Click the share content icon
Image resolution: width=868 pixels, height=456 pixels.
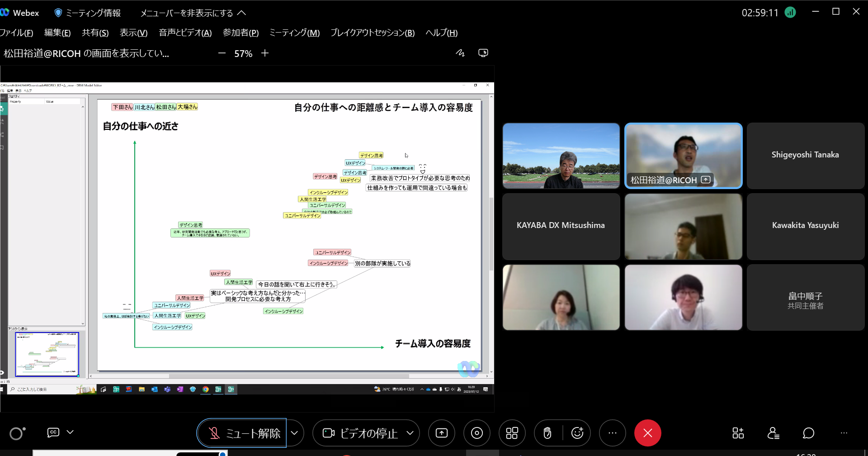point(441,433)
